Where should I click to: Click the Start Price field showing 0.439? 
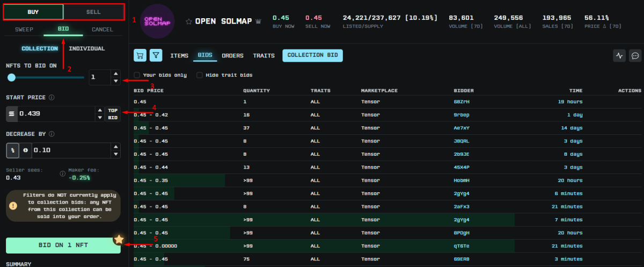click(56, 114)
